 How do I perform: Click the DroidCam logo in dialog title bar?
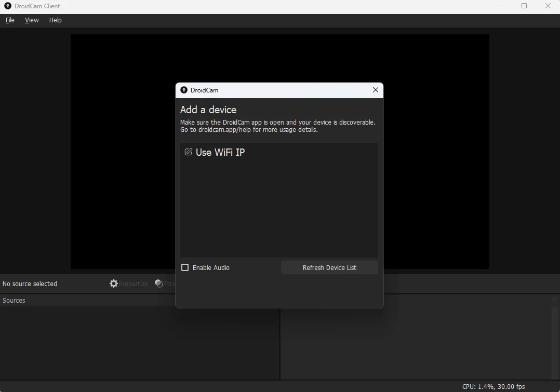click(x=184, y=90)
